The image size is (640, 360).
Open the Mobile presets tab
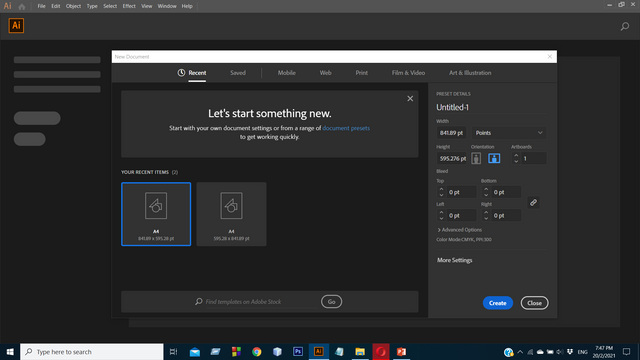[x=287, y=73]
